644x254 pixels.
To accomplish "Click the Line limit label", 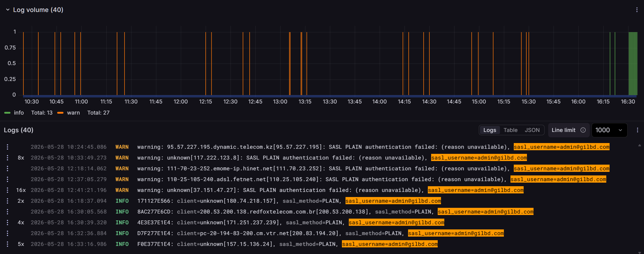I will (x=563, y=130).
